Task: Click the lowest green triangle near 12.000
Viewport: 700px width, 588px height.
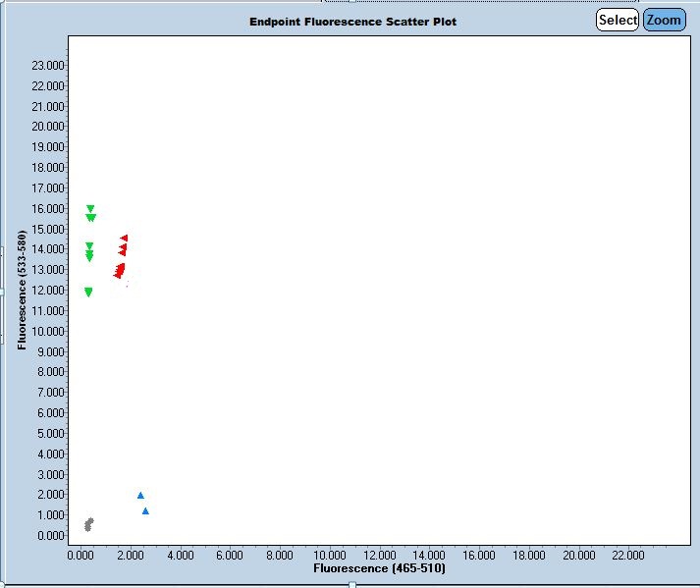Action: 88,292
